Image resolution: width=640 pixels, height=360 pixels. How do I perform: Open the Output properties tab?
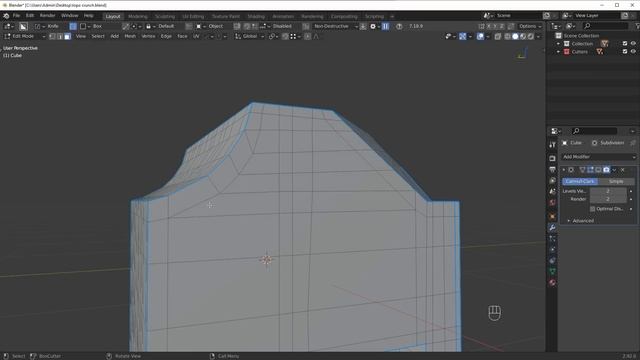[x=552, y=169]
